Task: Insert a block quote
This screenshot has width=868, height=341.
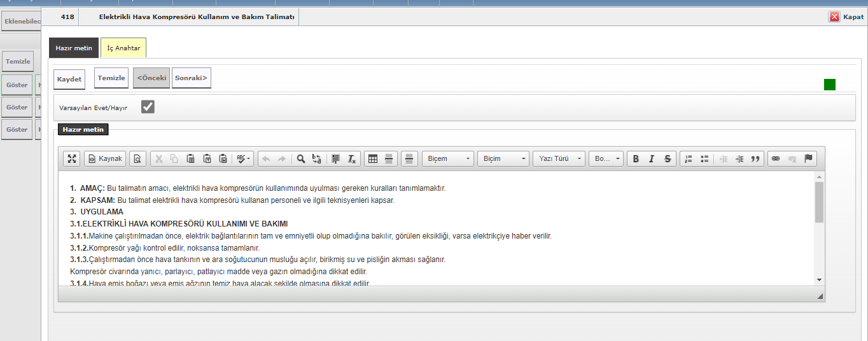Action: pyautogui.click(x=755, y=159)
